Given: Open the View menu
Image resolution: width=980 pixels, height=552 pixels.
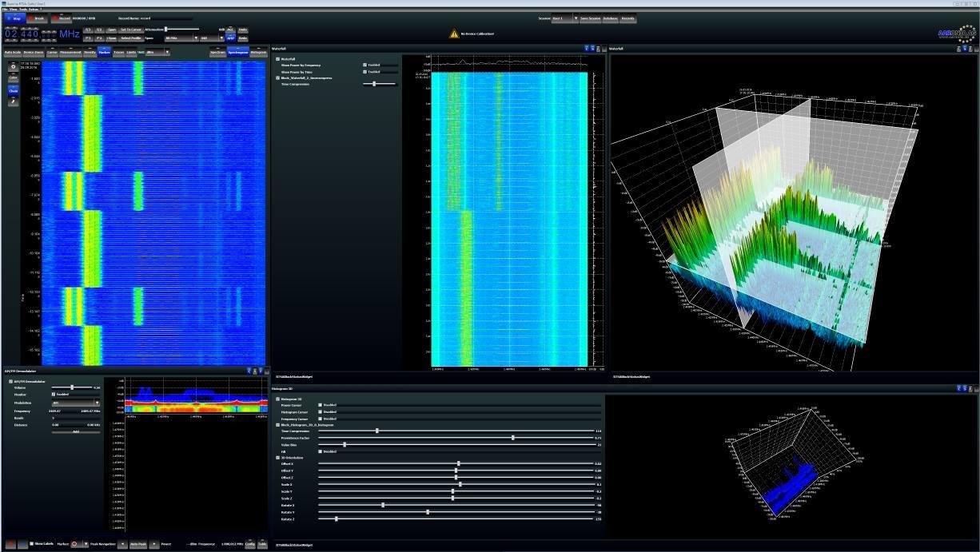Looking at the screenshot, I should [14, 9].
